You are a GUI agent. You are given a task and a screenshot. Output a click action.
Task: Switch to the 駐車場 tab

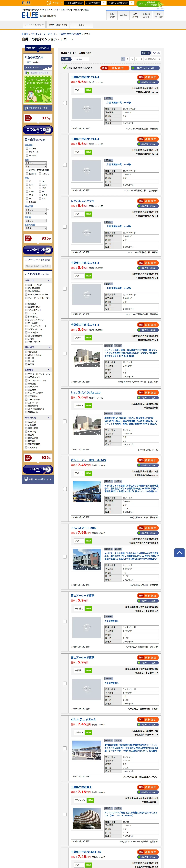(x=81, y=25)
